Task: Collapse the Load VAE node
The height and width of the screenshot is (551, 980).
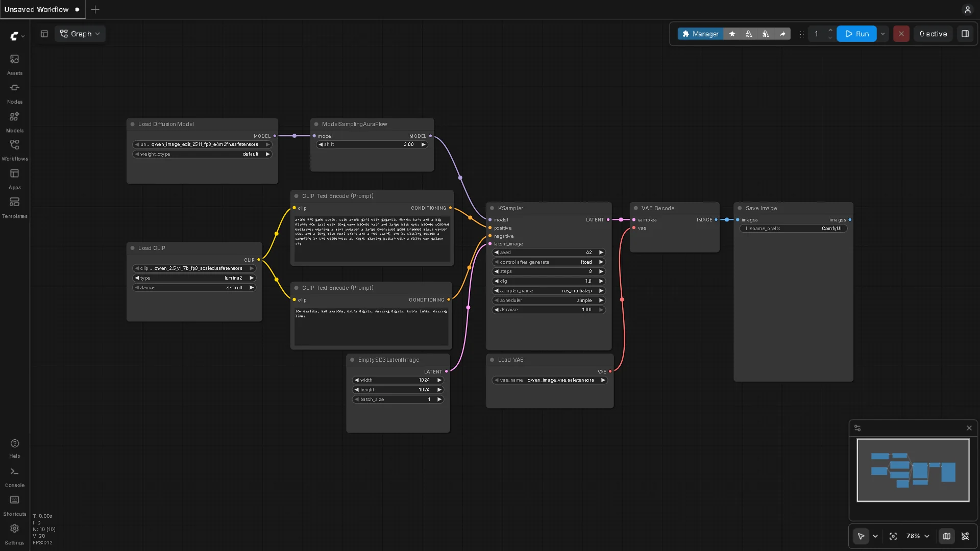Action: [493, 360]
